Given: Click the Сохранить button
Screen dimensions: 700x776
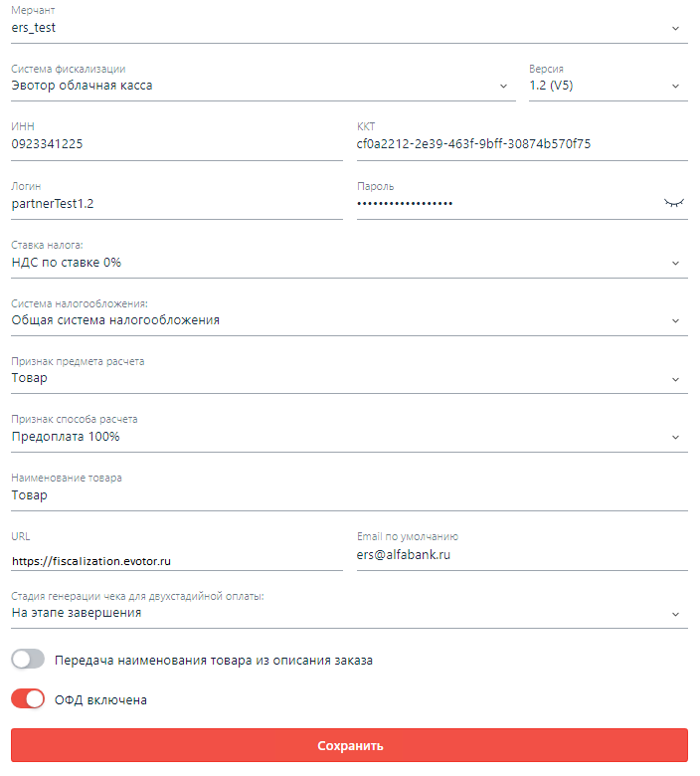Looking at the screenshot, I should 349,745.
